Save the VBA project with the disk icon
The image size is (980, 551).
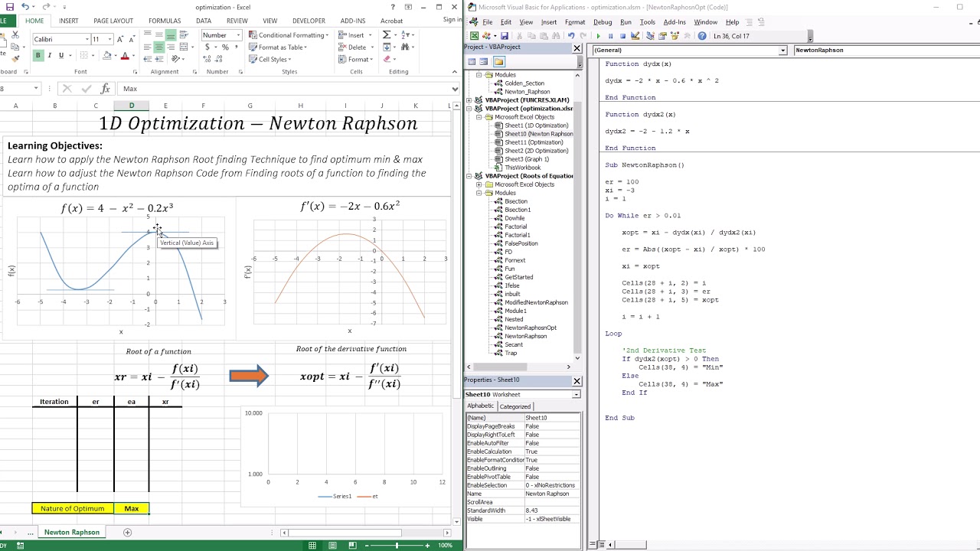[505, 36]
